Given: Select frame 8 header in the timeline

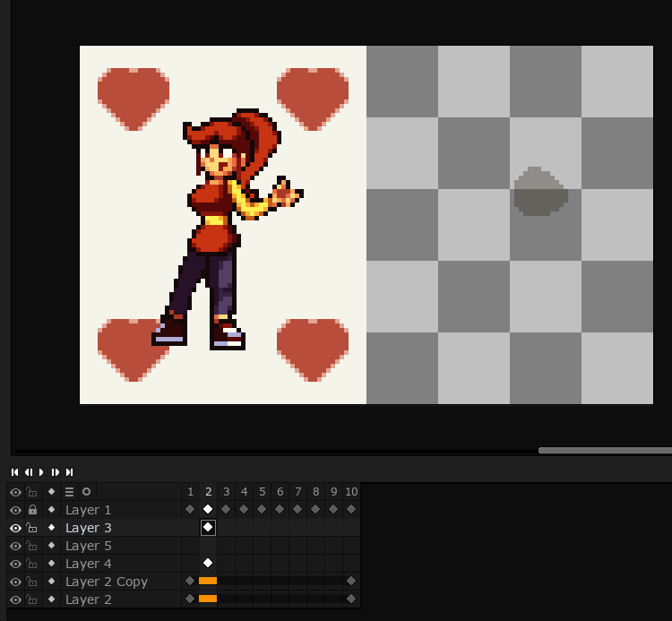Looking at the screenshot, I should coord(316,492).
